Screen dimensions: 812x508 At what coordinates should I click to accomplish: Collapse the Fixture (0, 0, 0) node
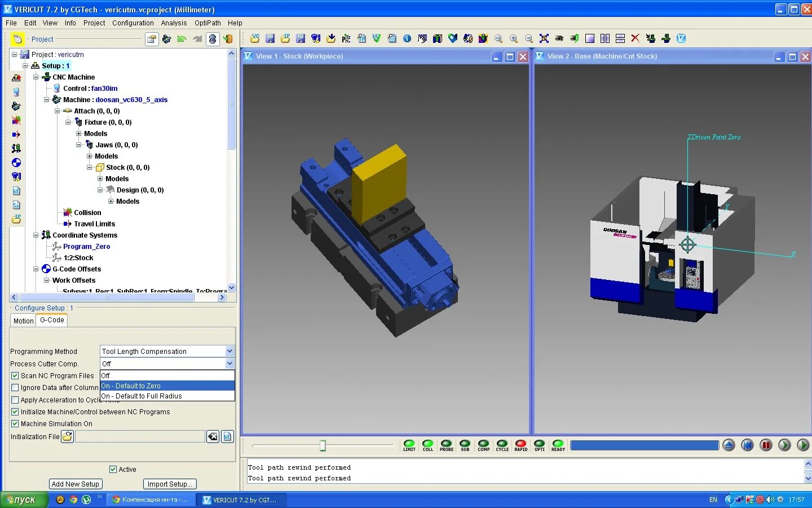(x=68, y=122)
